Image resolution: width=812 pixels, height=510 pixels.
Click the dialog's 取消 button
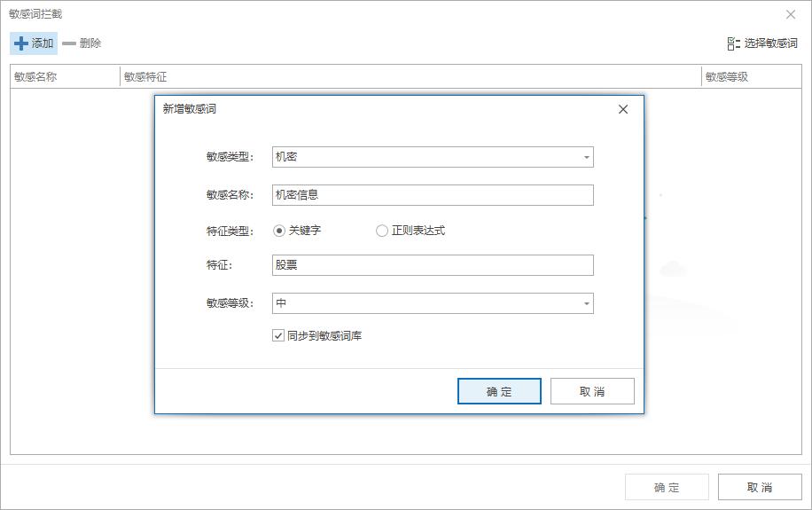click(592, 391)
